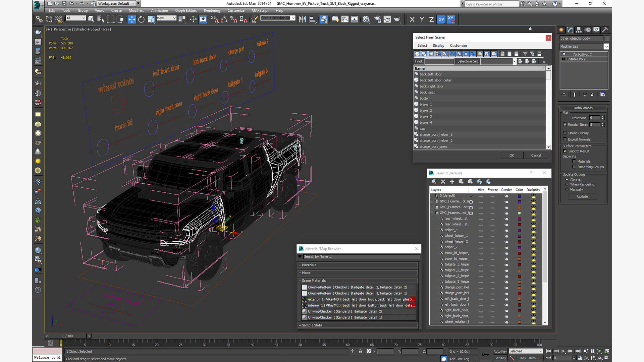Click OK in Select From Scene
This screenshot has width=644, height=362.
tap(512, 155)
